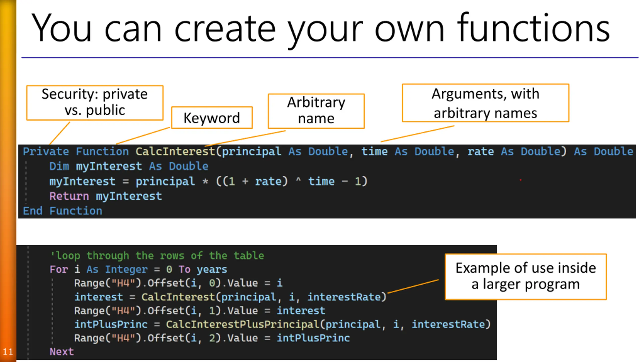Viewport: 644px width, 362px height.
Task: Click the 'Arguments, with arbitrary names' callout
Action: [x=486, y=103]
